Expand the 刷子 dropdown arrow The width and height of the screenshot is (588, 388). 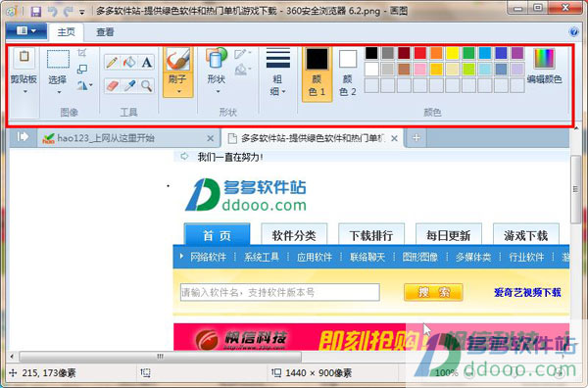[179, 91]
